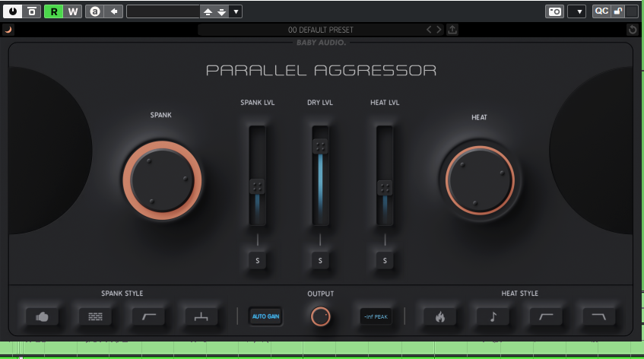The width and height of the screenshot is (644, 359).
Task: Solo the HEAT LVL channel
Action: tap(385, 260)
